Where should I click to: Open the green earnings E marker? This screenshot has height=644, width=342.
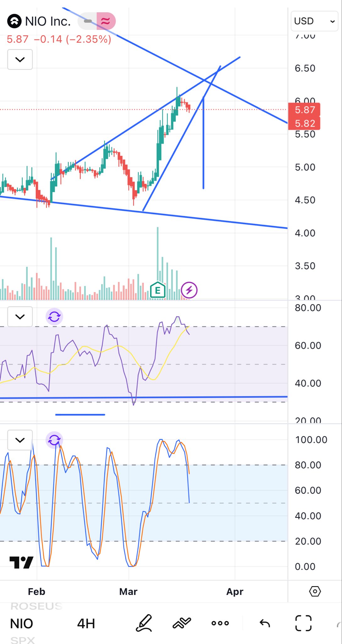pos(158,290)
